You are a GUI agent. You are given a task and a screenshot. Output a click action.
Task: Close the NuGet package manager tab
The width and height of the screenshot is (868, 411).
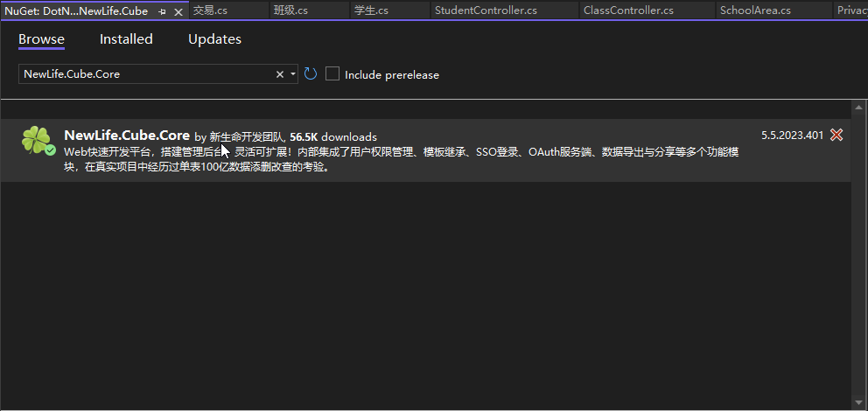(178, 11)
